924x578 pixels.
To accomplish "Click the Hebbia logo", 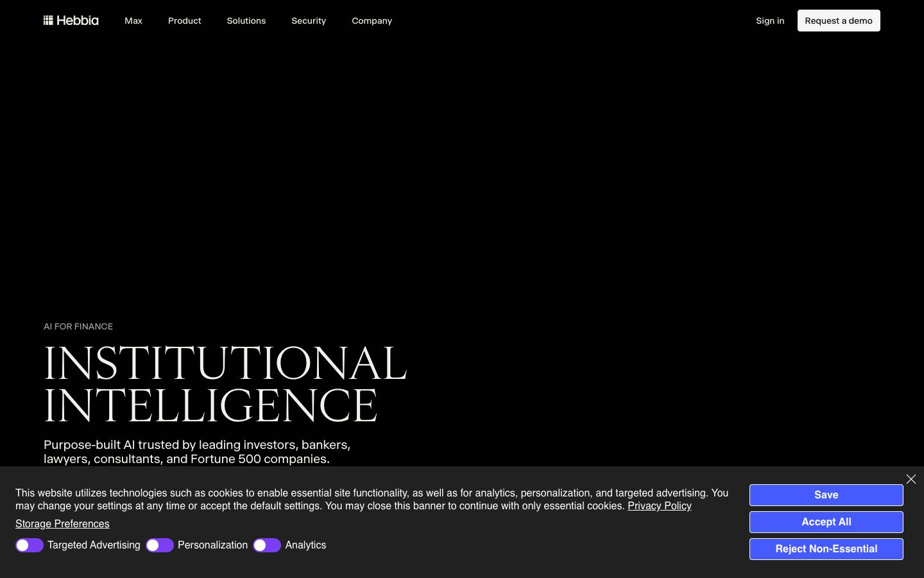I will 71,21.
